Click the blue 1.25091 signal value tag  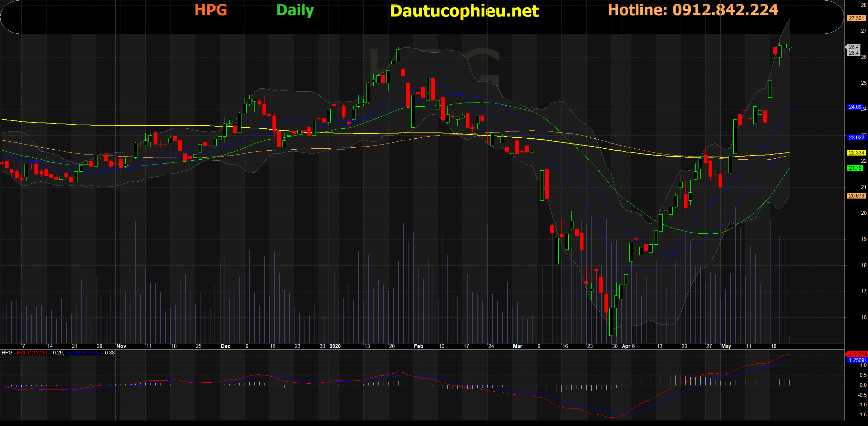point(858,360)
